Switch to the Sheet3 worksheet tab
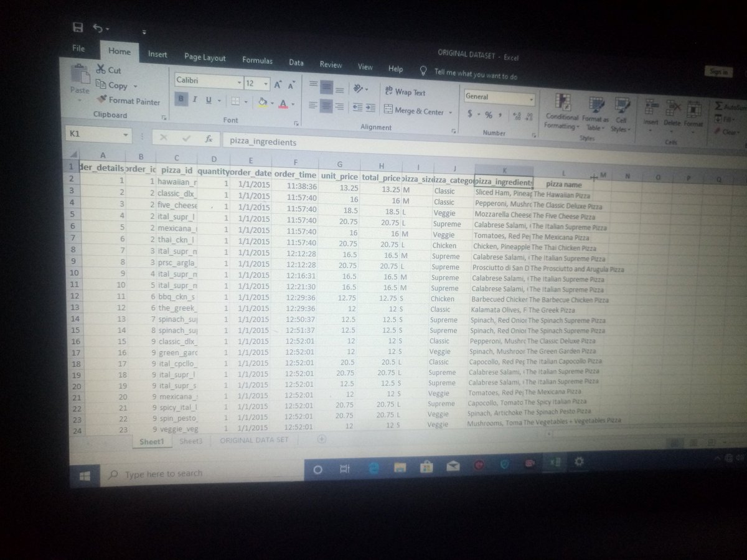The width and height of the screenshot is (747, 560). click(190, 440)
